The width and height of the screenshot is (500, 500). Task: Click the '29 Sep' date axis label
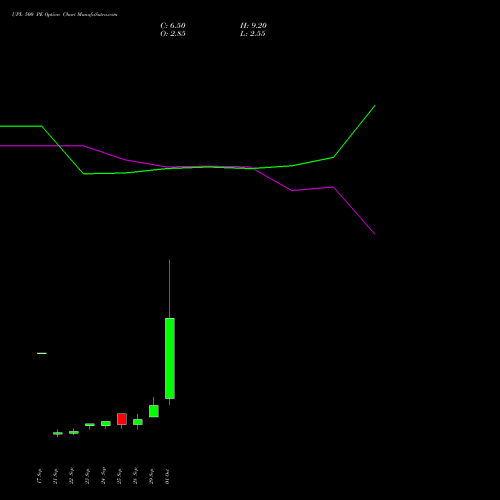(151, 476)
